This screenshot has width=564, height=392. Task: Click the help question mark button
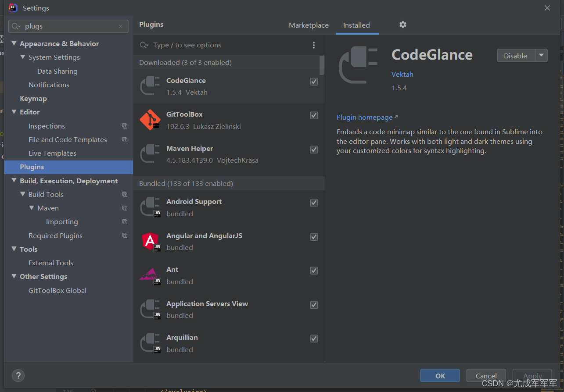click(x=18, y=375)
